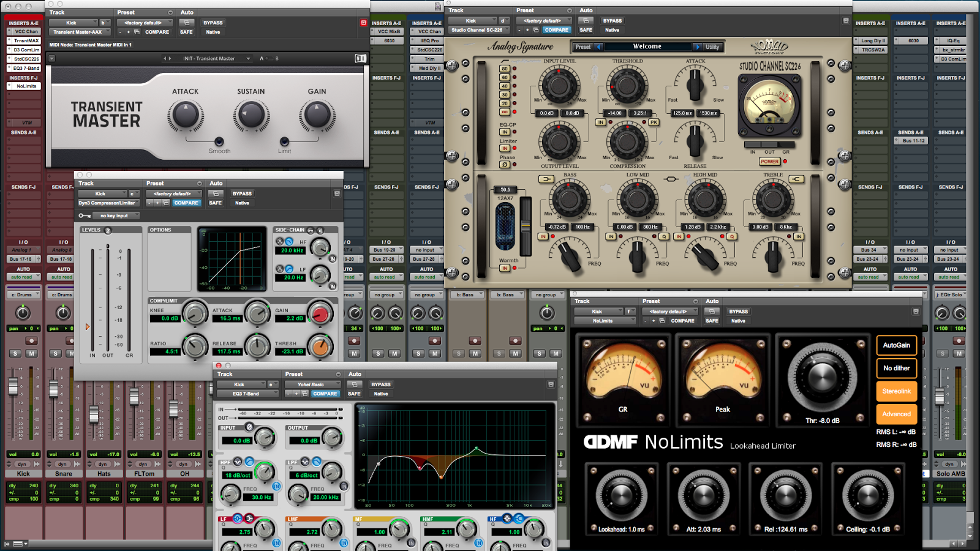The width and height of the screenshot is (980, 551).
Task: Click the side-chain key listen speaker icon
Action: pyautogui.click(x=320, y=230)
